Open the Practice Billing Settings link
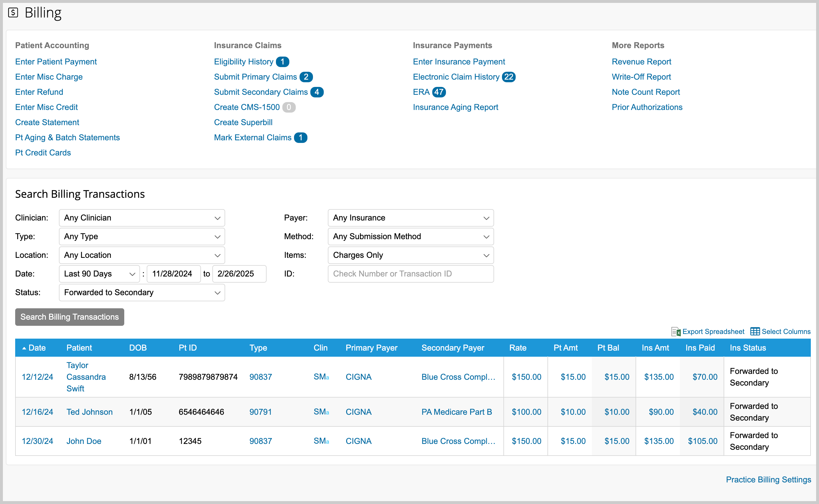 [x=768, y=480]
